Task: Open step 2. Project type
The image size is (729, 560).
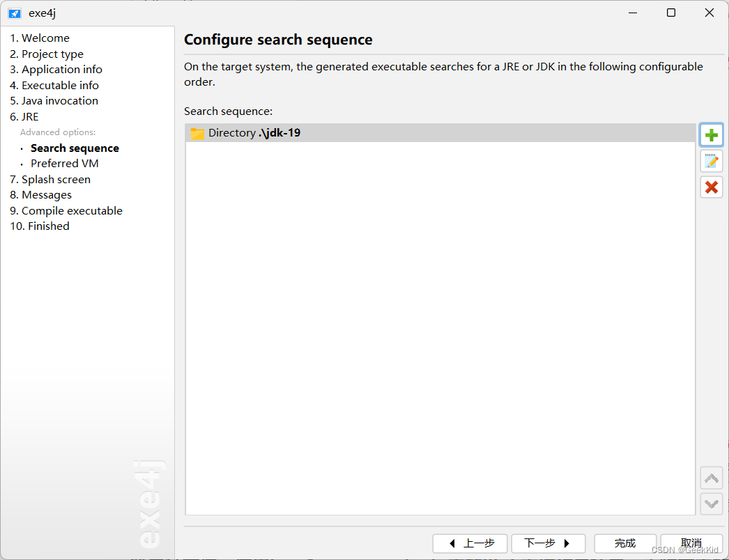Action: click(47, 54)
